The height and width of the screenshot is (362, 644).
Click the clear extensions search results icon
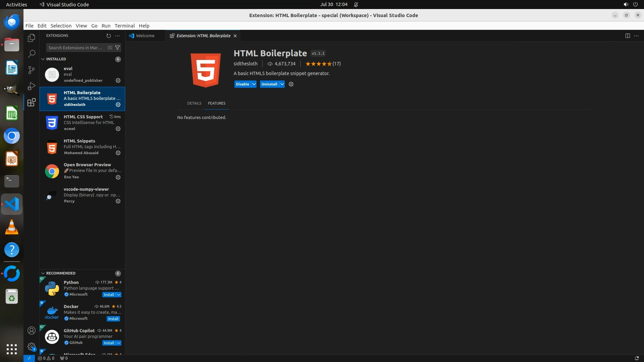[110, 48]
